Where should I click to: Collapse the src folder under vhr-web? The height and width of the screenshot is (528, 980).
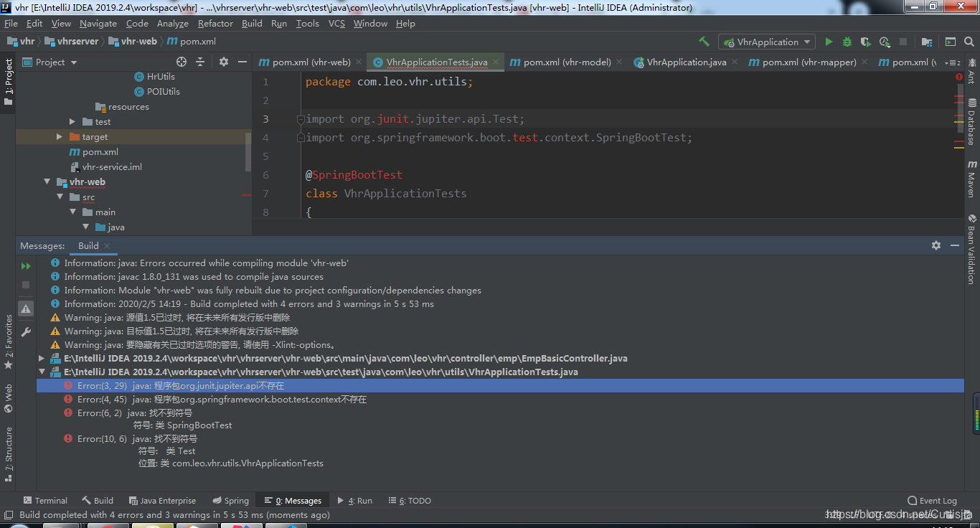pyautogui.click(x=60, y=197)
